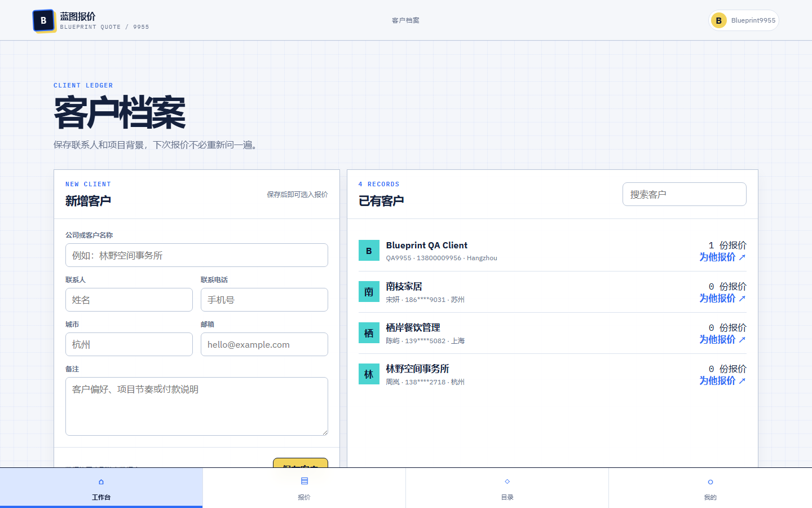Select the 南枝家居 client name

(x=404, y=287)
